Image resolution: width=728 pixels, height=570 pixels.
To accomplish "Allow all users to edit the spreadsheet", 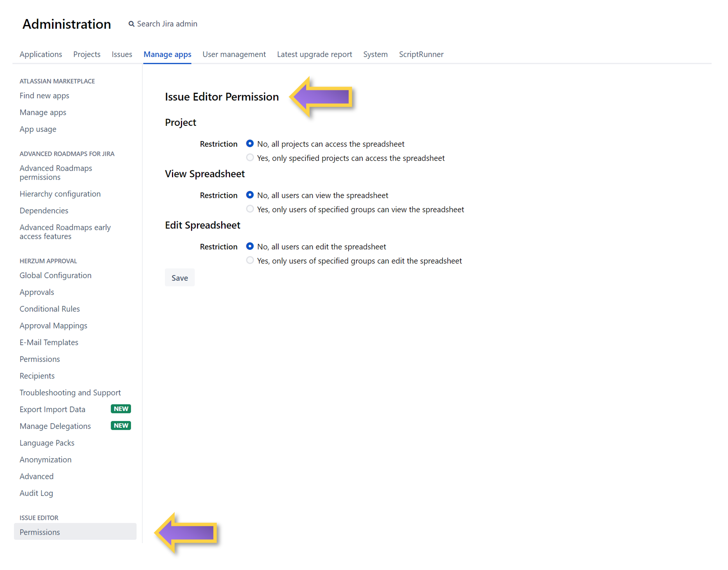I will [x=250, y=246].
